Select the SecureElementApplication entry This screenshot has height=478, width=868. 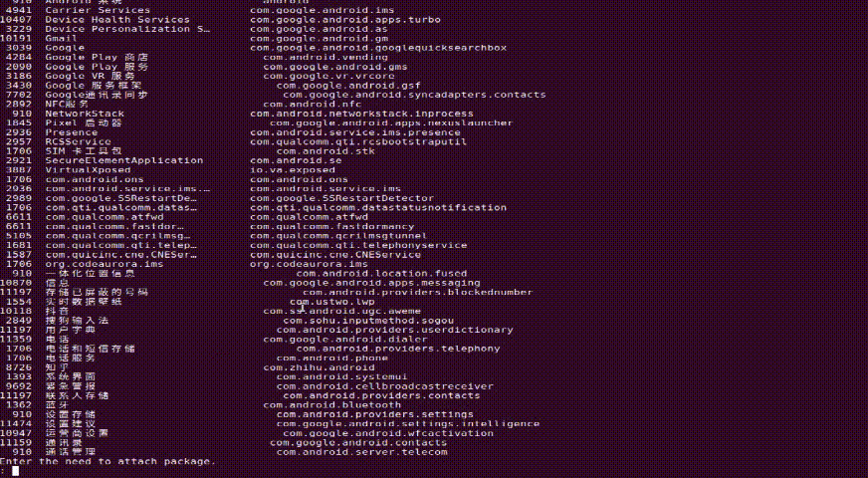pos(124,160)
